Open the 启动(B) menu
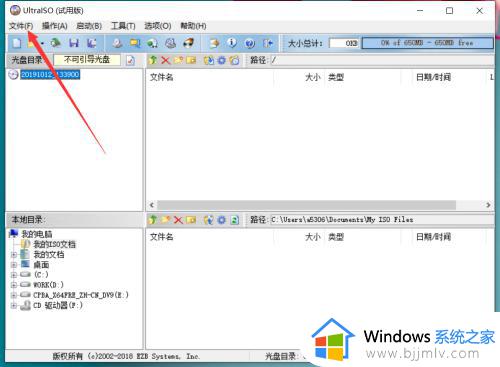The height and width of the screenshot is (367, 500). coord(89,26)
